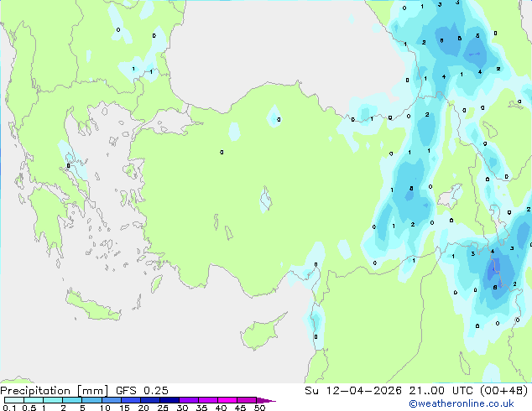Viewport: 532px width, 411px height.
Task: Pick the 0.1 mm legend swatch
Action: point(14,400)
